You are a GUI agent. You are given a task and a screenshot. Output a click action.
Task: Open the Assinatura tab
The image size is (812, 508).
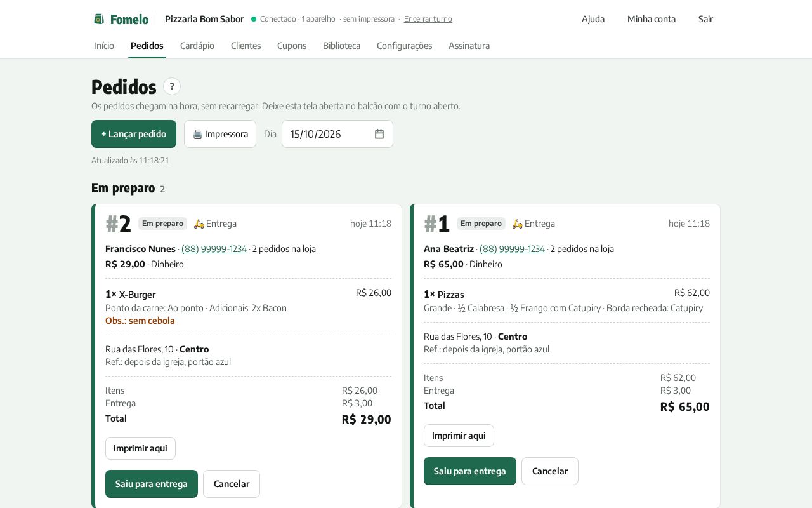tap(469, 46)
